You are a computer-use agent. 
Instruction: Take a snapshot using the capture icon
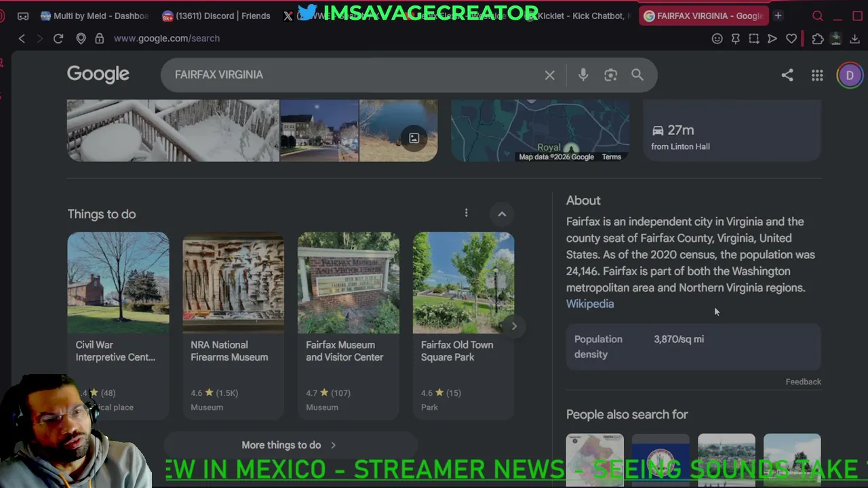753,39
